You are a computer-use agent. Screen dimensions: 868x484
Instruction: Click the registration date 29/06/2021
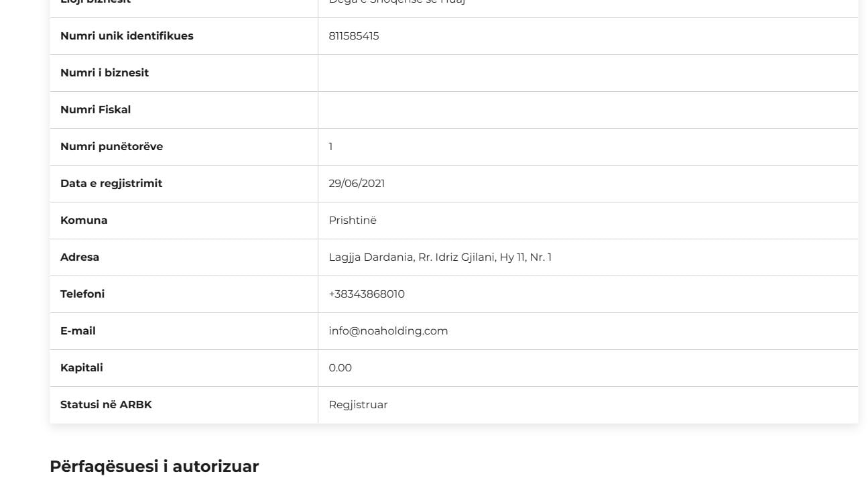[357, 184]
